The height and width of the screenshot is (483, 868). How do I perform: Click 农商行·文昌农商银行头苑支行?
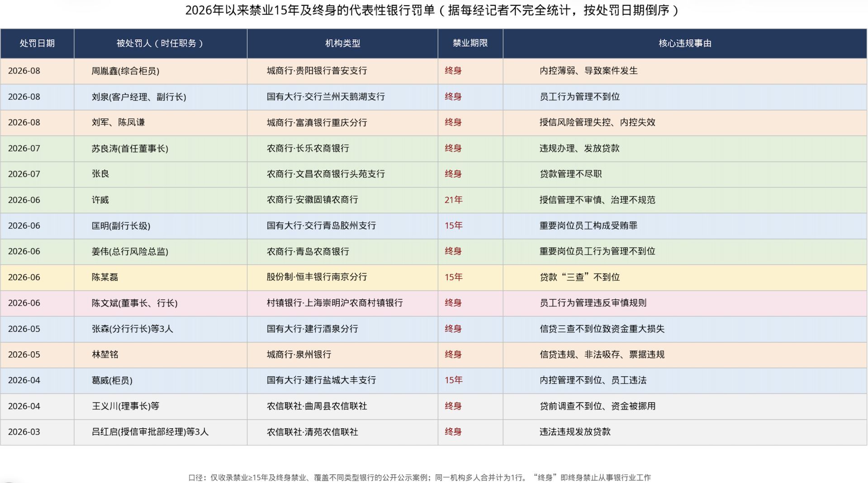pyautogui.click(x=326, y=174)
